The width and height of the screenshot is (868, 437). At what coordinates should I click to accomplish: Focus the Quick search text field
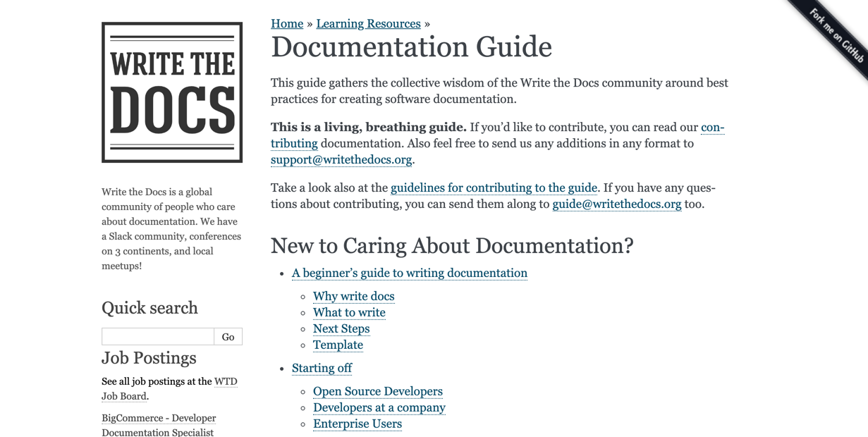point(158,336)
